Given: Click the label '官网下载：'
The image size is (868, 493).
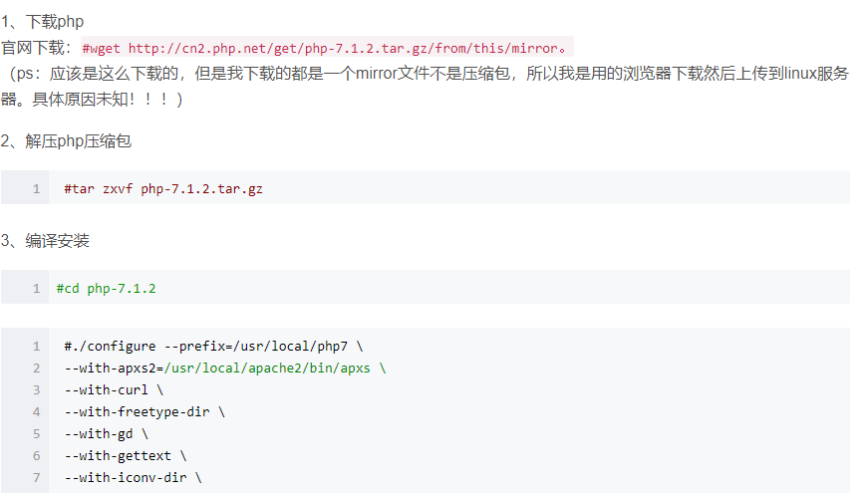Looking at the screenshot, I should point(37,48).
